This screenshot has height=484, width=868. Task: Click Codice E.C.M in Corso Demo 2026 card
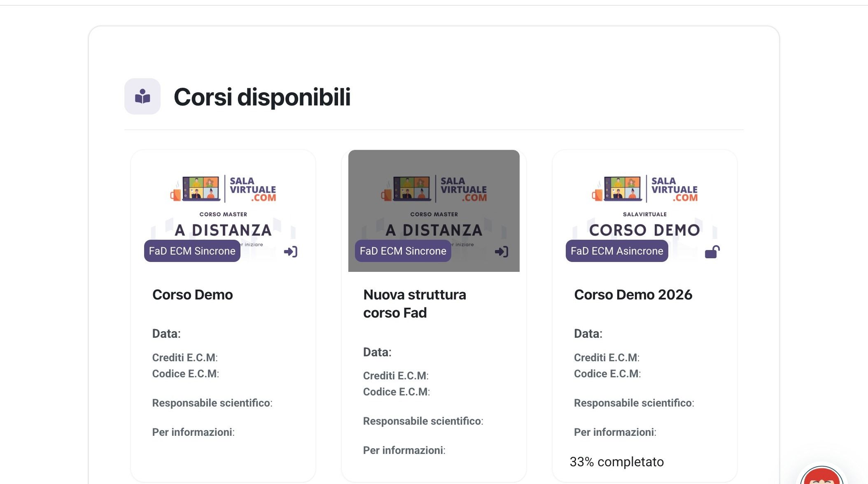(607, 374)
